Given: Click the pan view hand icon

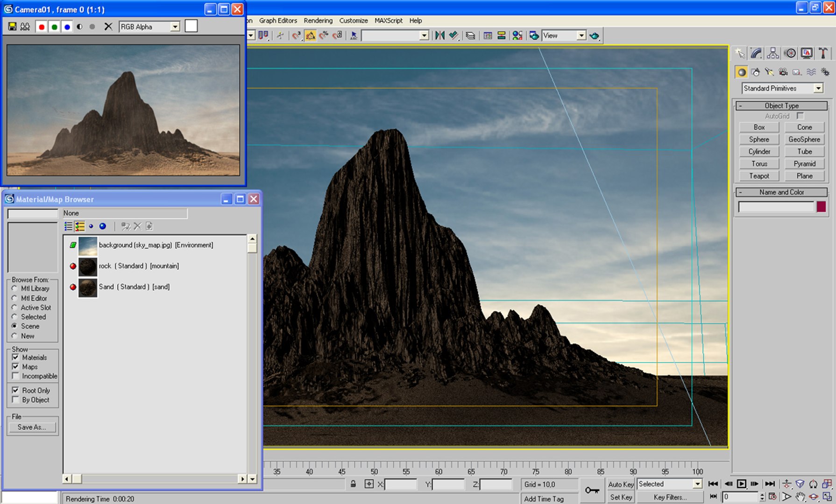Looking at the screenshot, I should [x=800, y=497].
